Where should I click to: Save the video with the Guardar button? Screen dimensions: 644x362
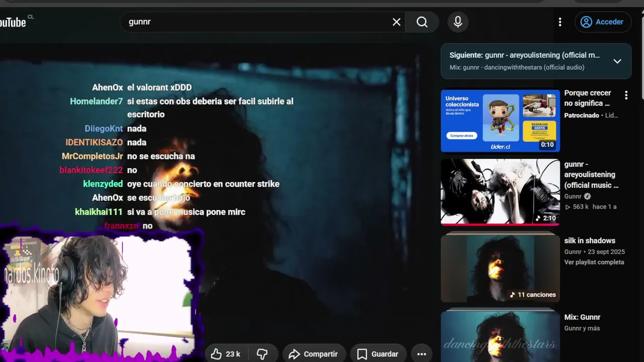coord(378,354)
